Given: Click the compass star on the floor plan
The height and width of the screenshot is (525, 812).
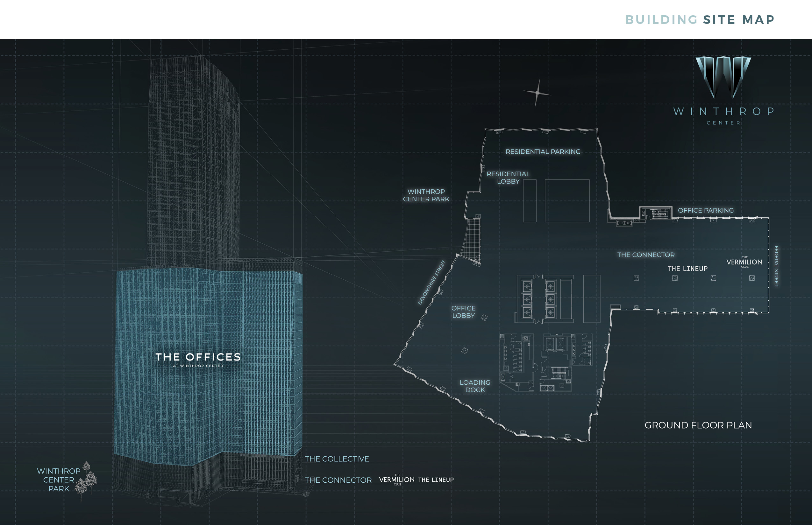Looking at the screenshot, I should coord(538,93).
